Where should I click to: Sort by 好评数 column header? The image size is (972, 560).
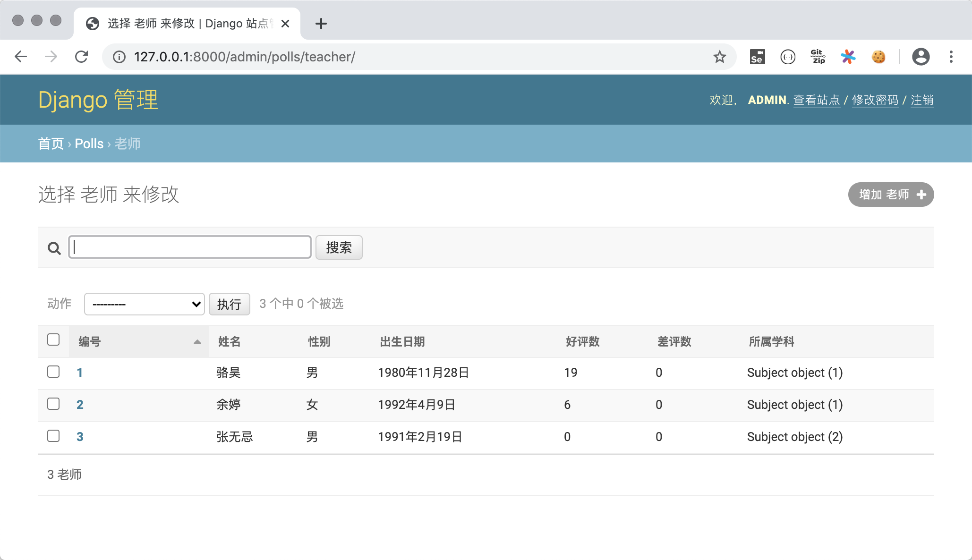pyautogui.click(x=582, y=341)
